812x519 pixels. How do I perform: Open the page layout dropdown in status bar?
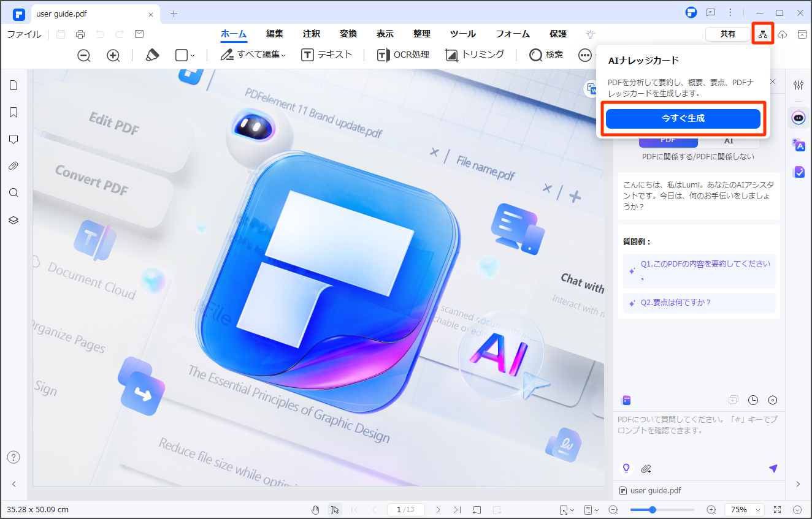(x=591, y=510)
